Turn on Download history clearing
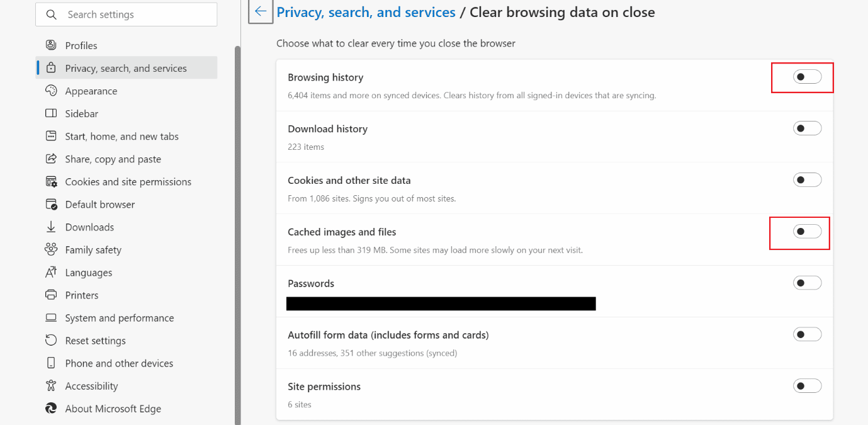The width and height of the screenshot is (868, 425). coord(808,128)
